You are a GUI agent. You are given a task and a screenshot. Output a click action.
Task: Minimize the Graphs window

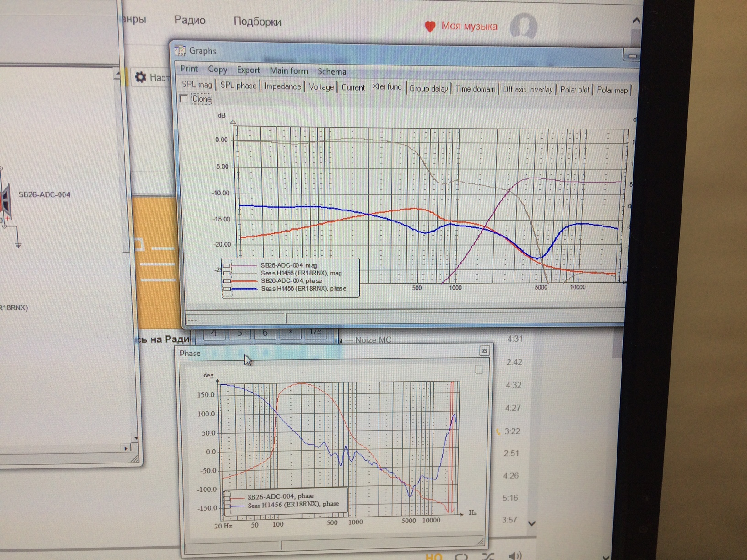[632, 56]
